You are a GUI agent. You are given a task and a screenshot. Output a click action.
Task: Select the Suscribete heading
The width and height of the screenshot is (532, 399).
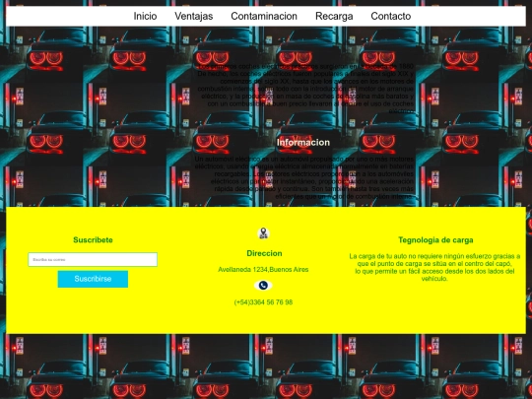click(93, 239)
